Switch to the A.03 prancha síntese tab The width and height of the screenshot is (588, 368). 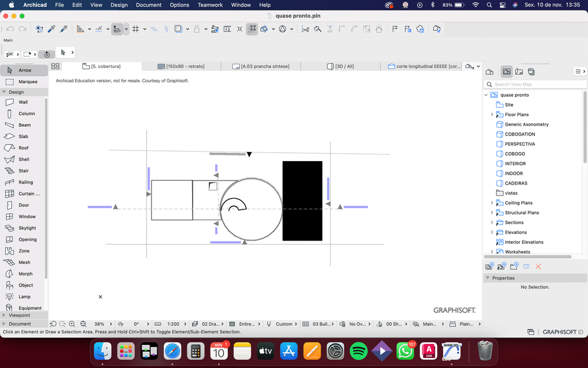[261, 66]
